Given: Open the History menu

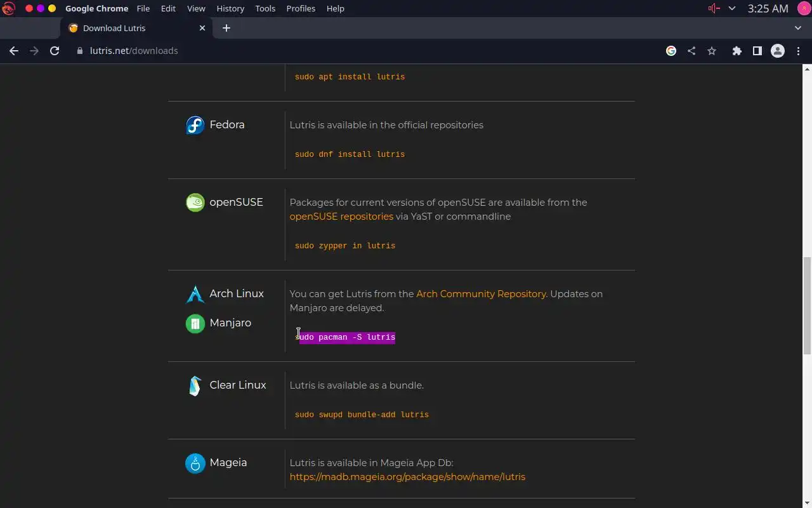Looking at the screenshot, I should coord(230,8).
